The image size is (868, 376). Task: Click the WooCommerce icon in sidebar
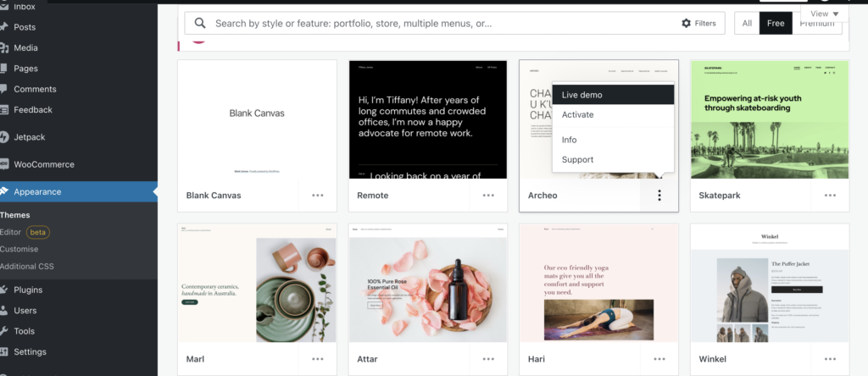4,164
